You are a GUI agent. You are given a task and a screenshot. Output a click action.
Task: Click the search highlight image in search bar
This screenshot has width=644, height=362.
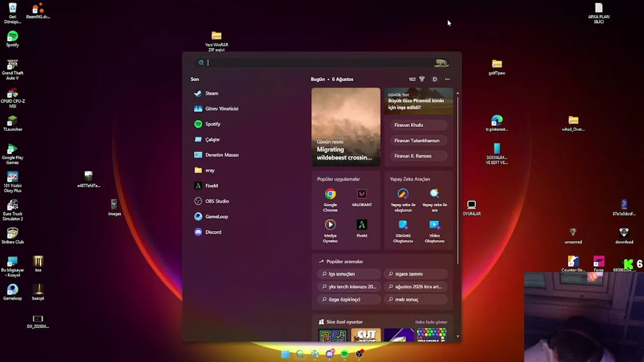[442, 63]
